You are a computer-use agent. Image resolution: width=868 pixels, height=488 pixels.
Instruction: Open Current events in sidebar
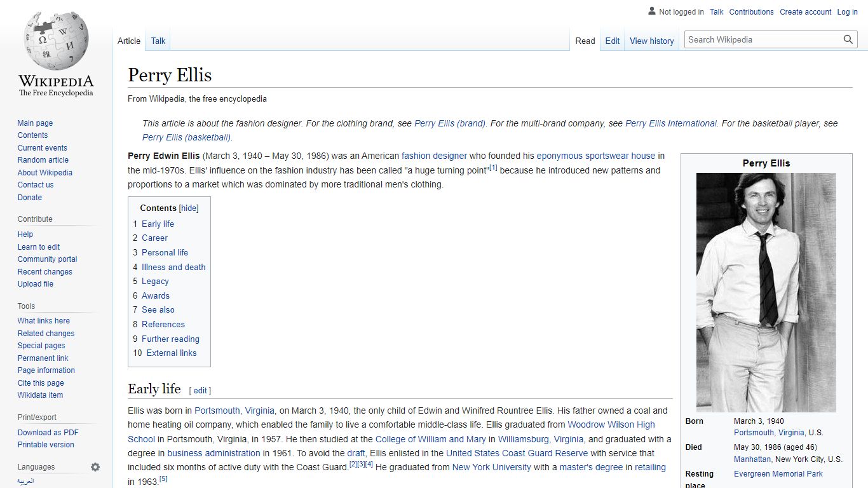42,148
